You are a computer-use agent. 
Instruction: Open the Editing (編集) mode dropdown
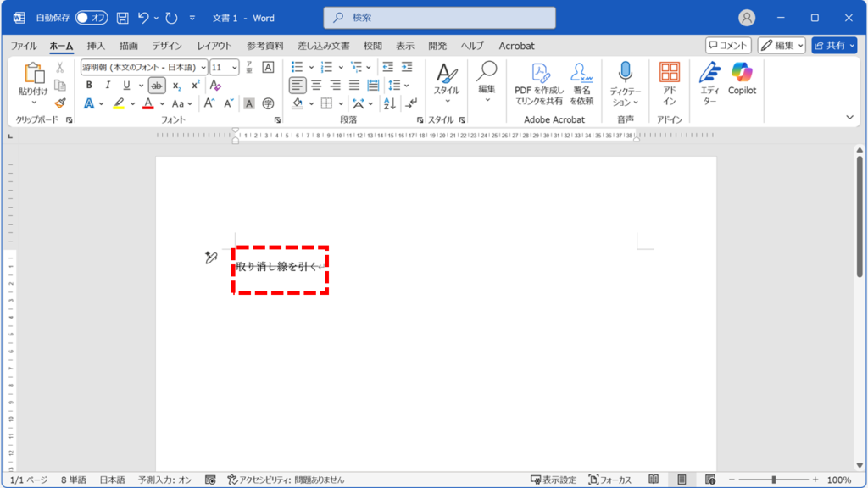781,46
